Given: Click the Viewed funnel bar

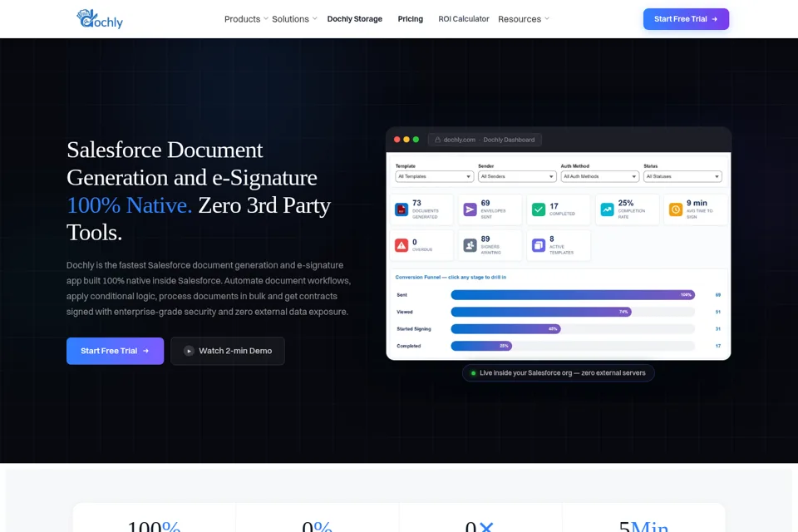Looking at the screenshot, I should pyautogui.click(x=541, y=312).
